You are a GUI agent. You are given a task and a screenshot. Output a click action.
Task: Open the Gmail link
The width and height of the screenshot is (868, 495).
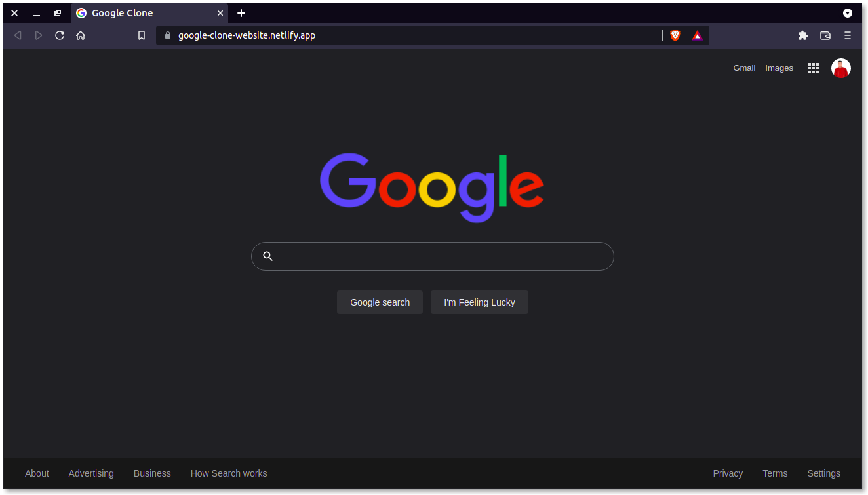(x=744, y=68)
